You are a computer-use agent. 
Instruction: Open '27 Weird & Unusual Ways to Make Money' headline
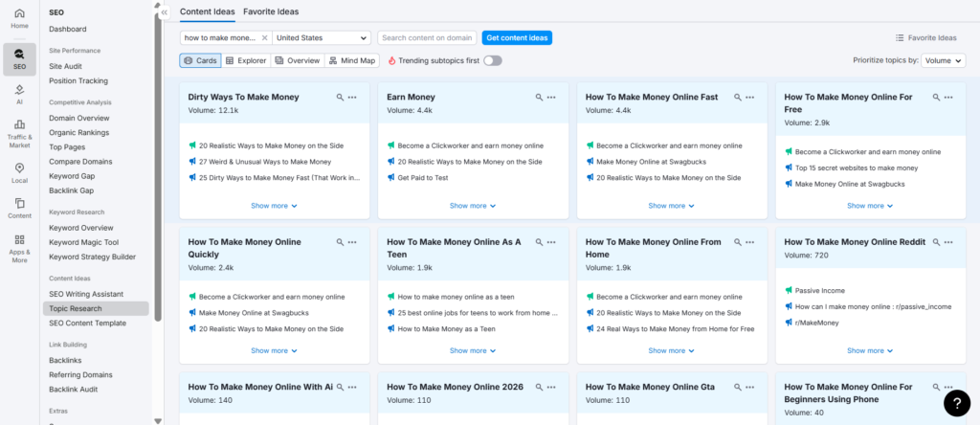pos(265,161)
